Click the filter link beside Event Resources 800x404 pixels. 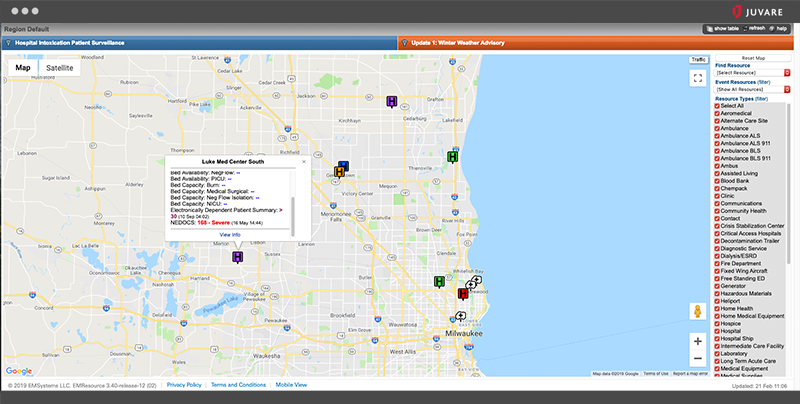pyautogui.click(x=764, y=82)
